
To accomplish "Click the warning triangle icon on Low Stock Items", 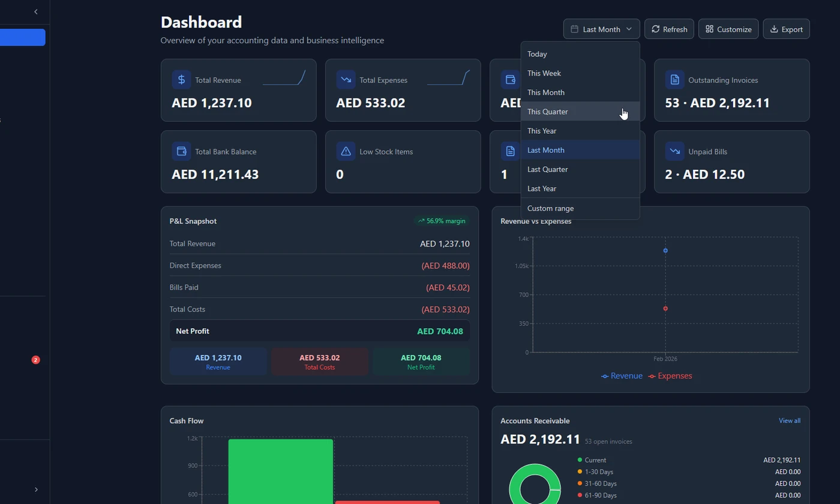I will click(346, 151).
